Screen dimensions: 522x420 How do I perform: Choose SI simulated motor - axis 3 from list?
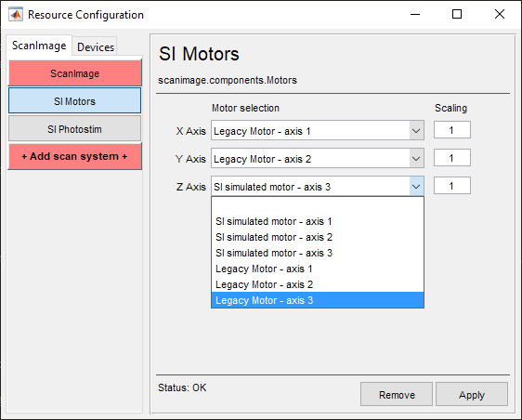click(318, 253)
